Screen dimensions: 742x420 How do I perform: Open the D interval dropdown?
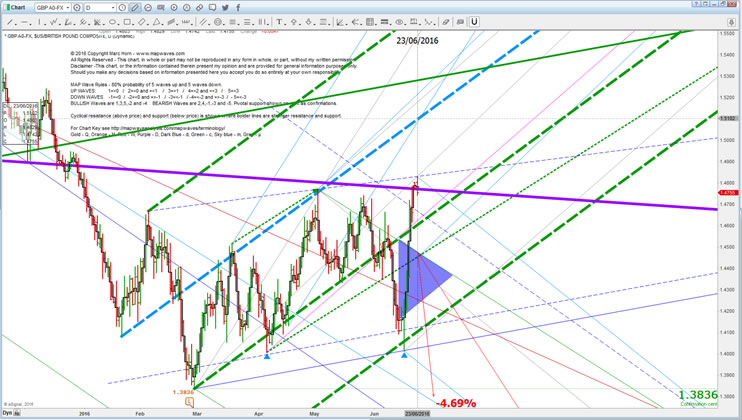pyautogui.click(x=114, y=8)
